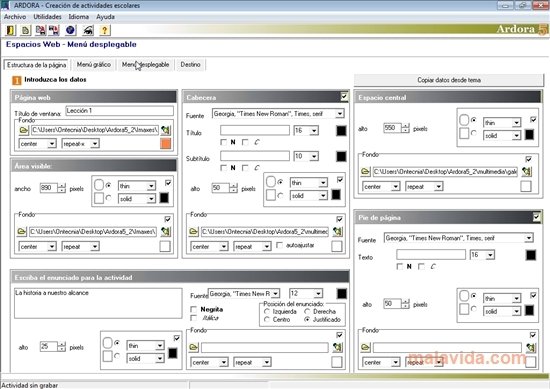The image size is (550, 389).
Task: Open the Ayuda menu
Action: 105,16
